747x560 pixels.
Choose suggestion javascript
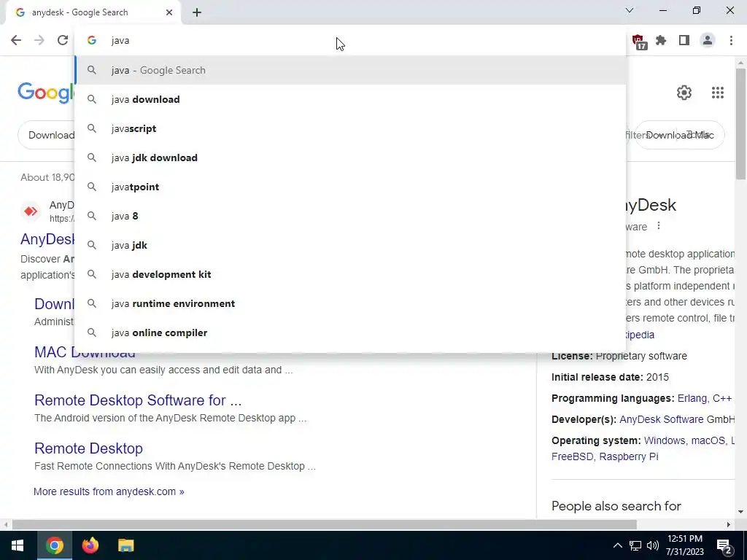[350, 128]
